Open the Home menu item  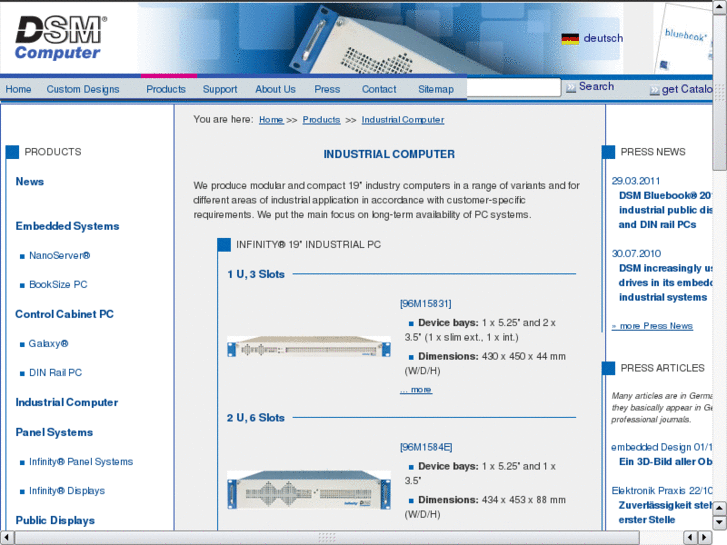point(18,89)
